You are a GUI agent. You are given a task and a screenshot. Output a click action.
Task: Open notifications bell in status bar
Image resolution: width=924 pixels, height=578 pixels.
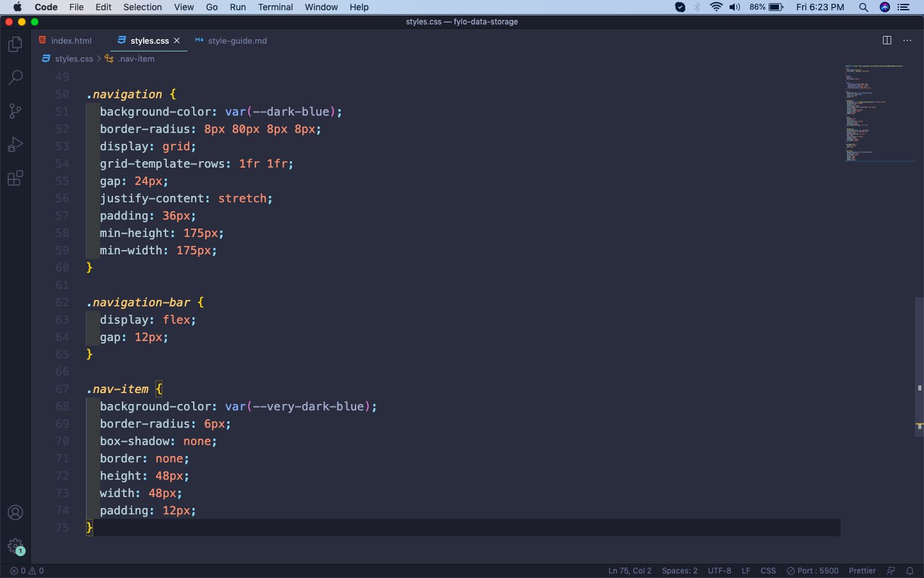tap(909, 570)
